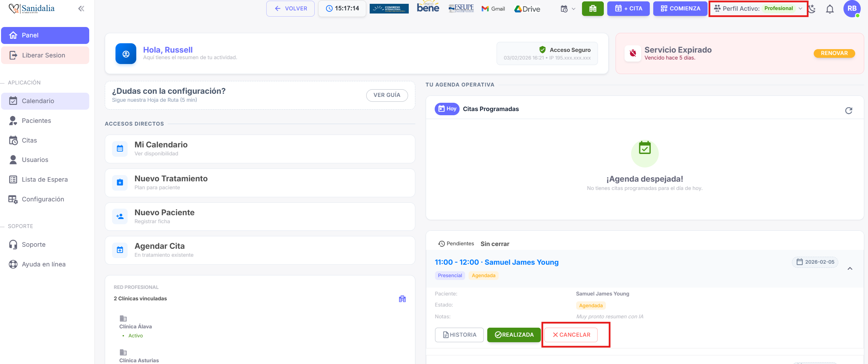Open Google Drive shortcut
The height and width of the screenshot is (364, 868).
coord(527,9)
